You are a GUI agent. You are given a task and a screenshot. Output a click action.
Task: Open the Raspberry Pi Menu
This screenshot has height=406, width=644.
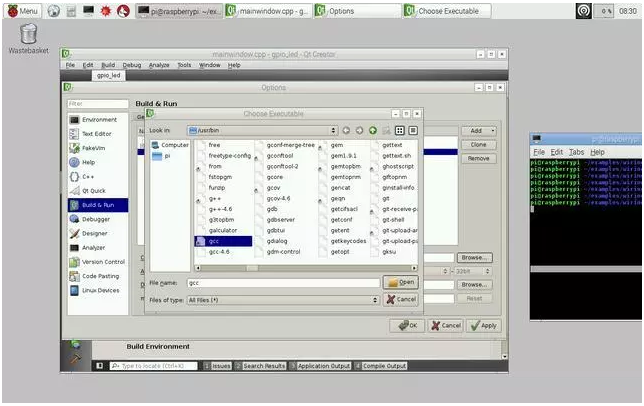click(x=22, y=10)
